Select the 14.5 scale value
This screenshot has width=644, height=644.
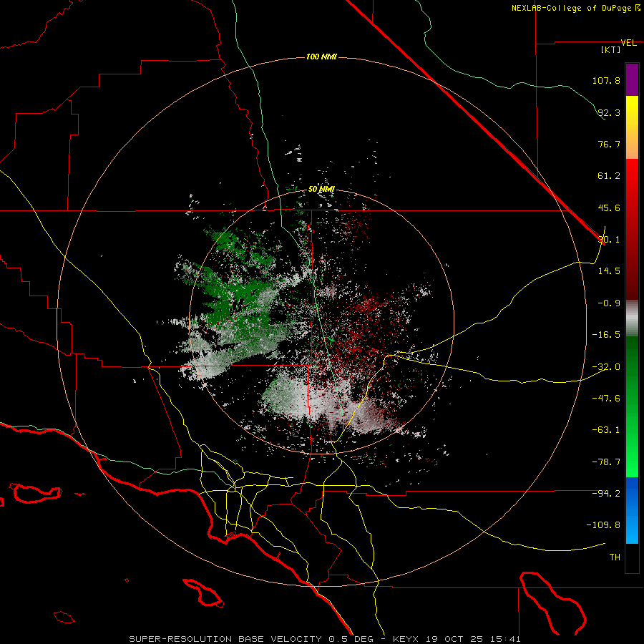click(x=609, y=270)
